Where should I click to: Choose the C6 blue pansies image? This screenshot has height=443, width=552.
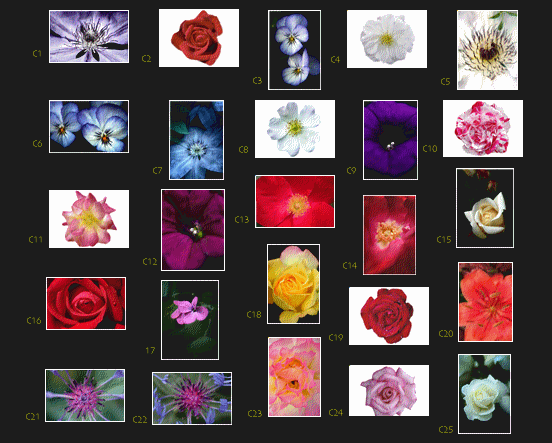coord(89,126)
